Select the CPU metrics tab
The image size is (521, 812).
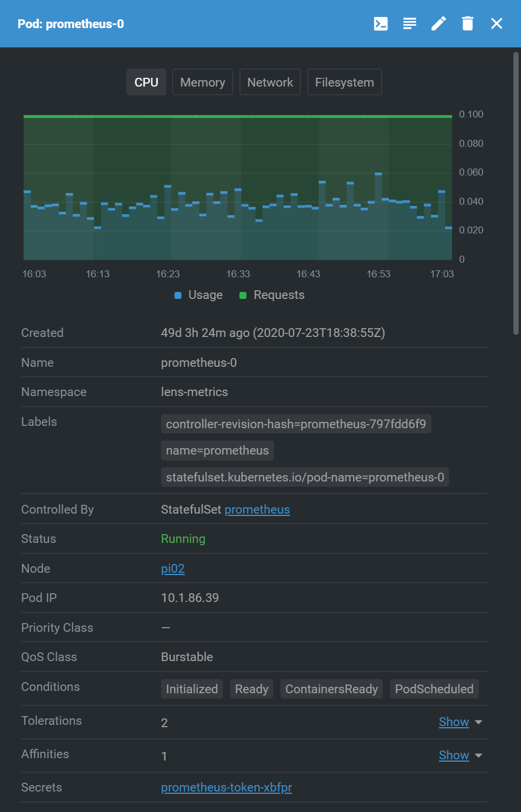[146, 82]
